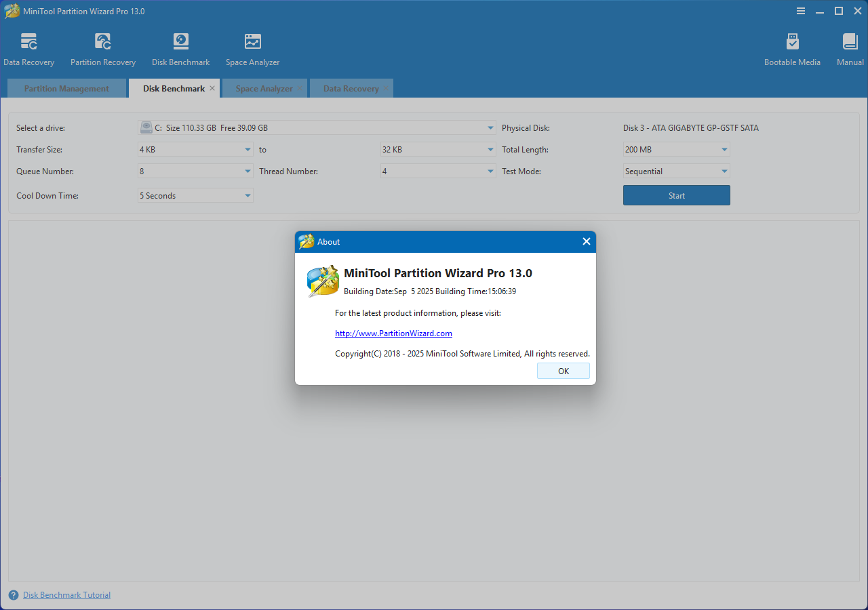The image size is (868, 610).
Task: Open the Manual book icon
Action: coord(850,49)
